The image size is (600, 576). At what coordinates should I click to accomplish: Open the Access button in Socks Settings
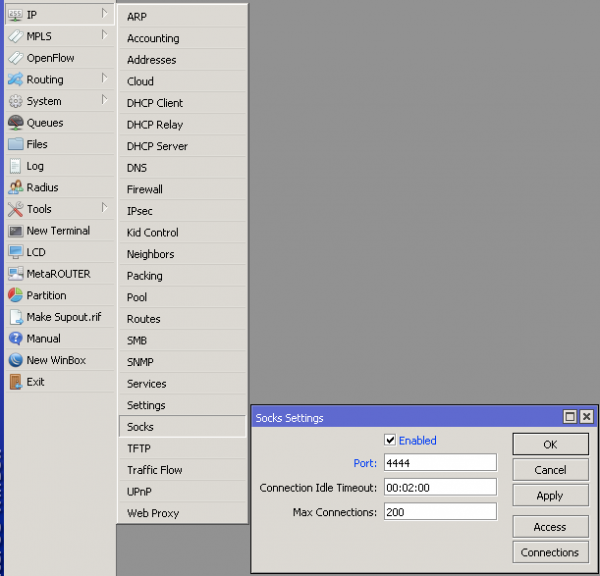(x=549, y=527)
